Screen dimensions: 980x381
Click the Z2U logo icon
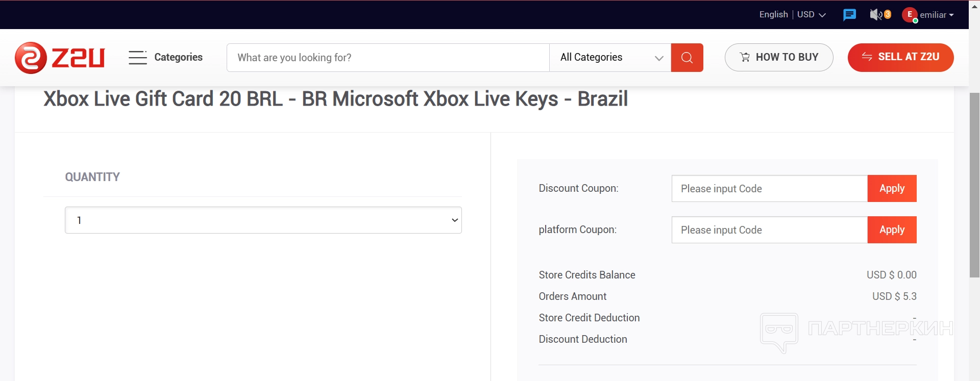click(x=31, y=58)
